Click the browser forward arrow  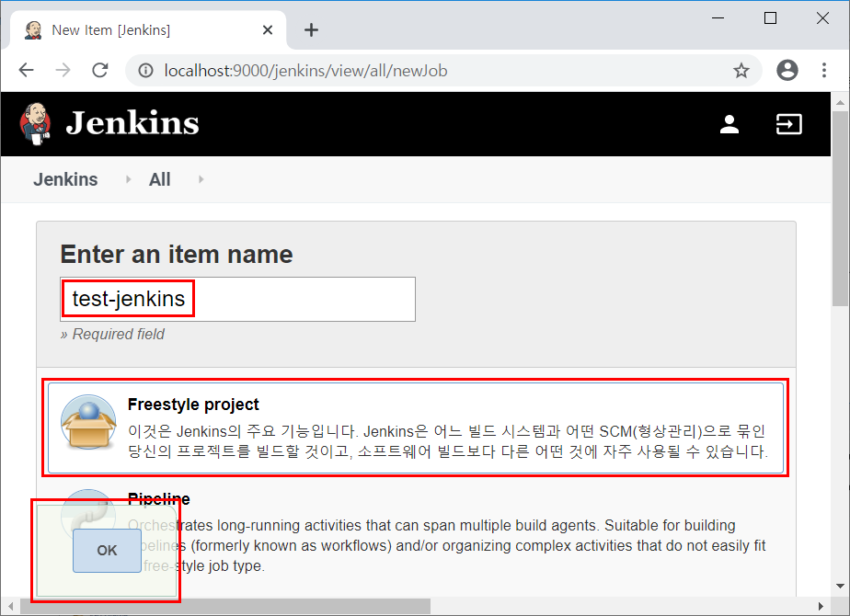pos(63,71)
